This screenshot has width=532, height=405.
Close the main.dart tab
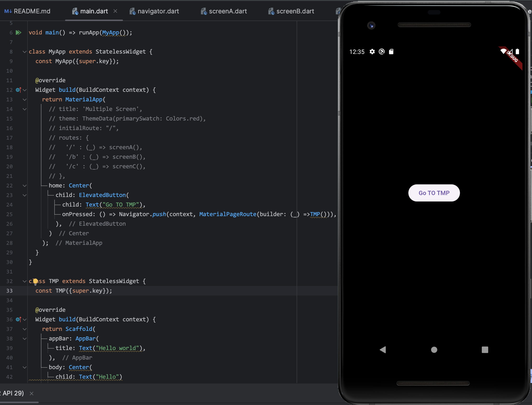[x=115, y=11]
